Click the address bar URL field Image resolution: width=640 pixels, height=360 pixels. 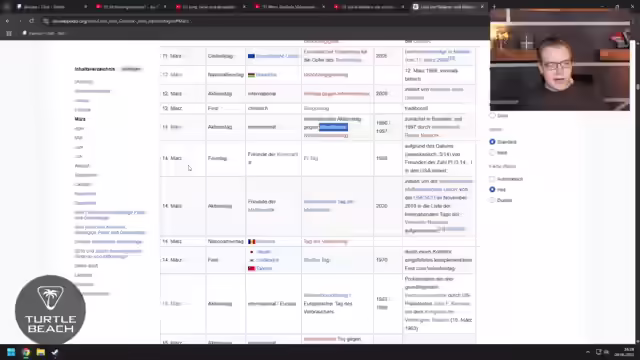(x=122, y=21)
